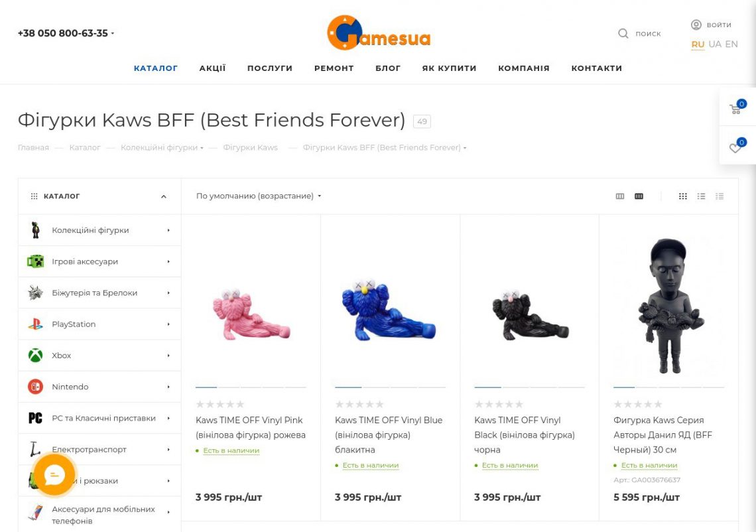Open the wishlist heart icon

coord(735,147)
